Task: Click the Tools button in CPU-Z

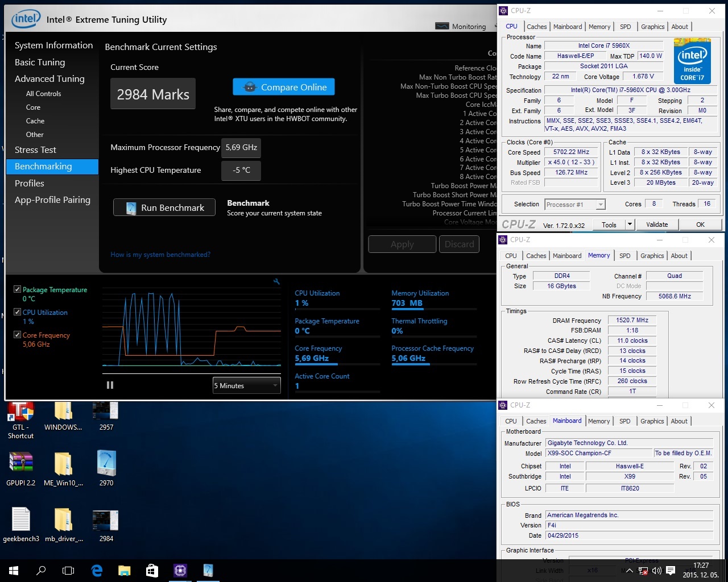Action: click(609, 225)
